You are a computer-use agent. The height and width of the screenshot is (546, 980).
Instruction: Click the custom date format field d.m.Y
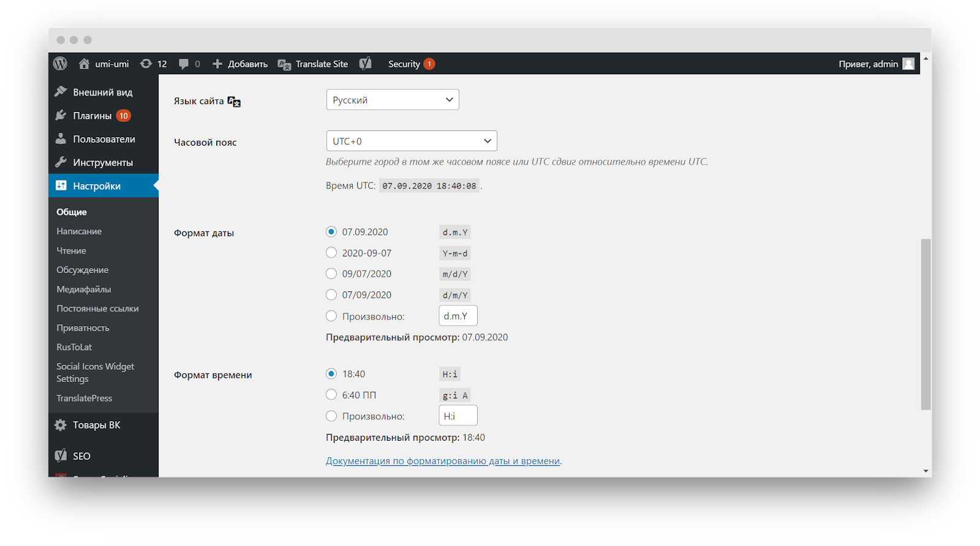click(458, 316)
